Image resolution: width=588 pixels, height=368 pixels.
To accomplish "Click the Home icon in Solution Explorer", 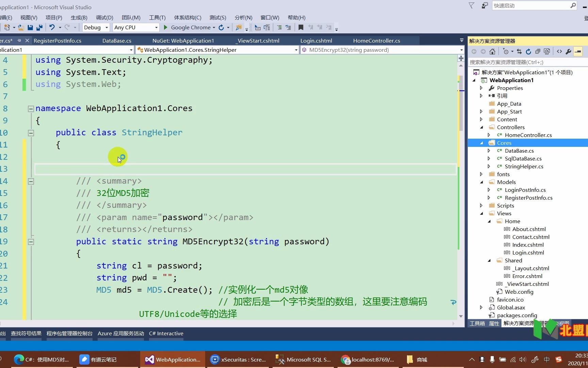I will pos(492,51).
